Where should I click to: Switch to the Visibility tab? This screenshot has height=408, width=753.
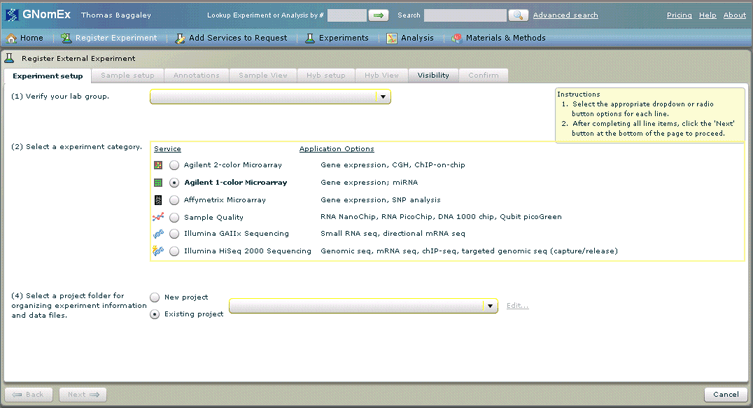point(433,75)
